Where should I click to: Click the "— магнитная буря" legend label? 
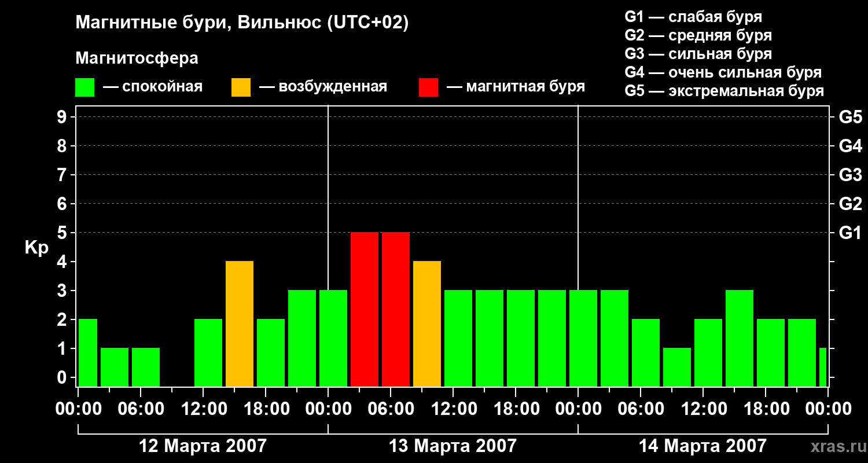516,87
